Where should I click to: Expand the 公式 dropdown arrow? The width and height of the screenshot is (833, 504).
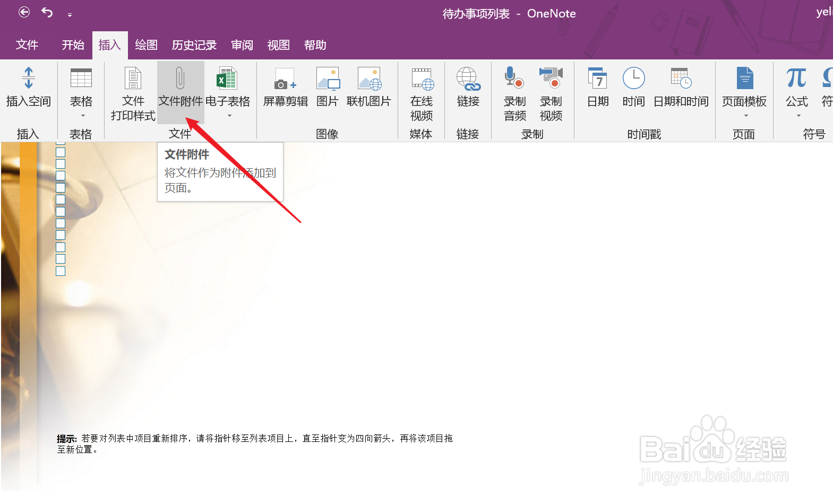point(798,116)
